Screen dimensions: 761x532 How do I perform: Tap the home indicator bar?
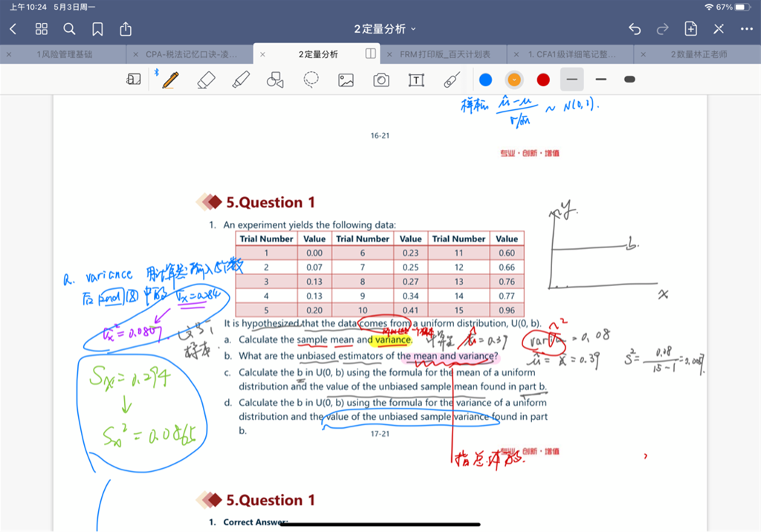tap(380, 525)
